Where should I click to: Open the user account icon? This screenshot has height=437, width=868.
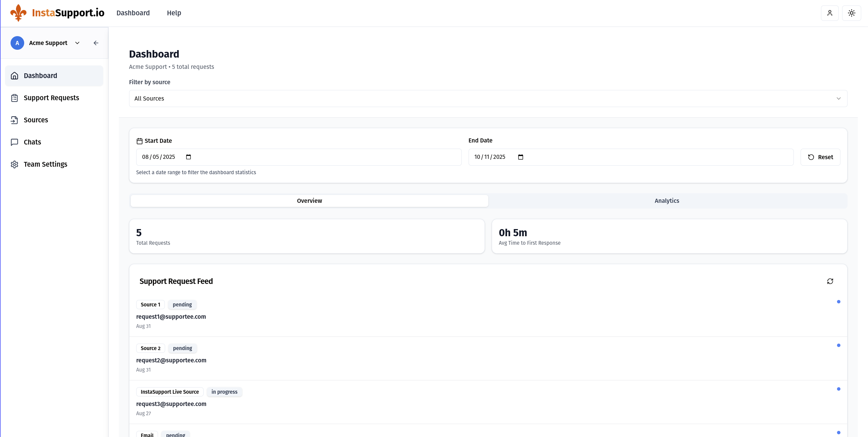point(830,13)
